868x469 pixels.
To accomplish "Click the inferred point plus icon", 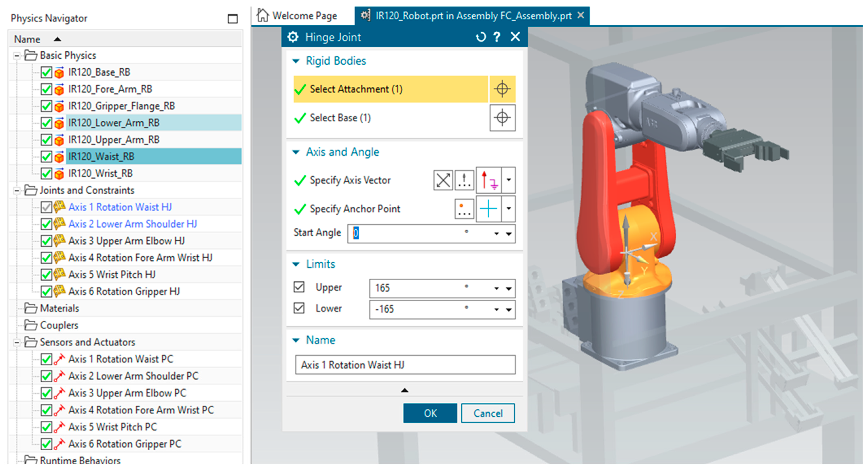I will point(488,209).
